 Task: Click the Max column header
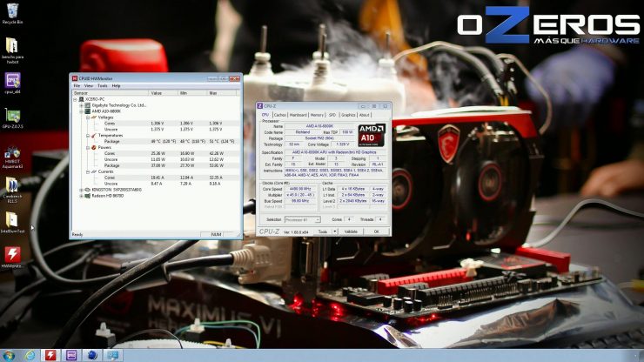tap(222, 93)
